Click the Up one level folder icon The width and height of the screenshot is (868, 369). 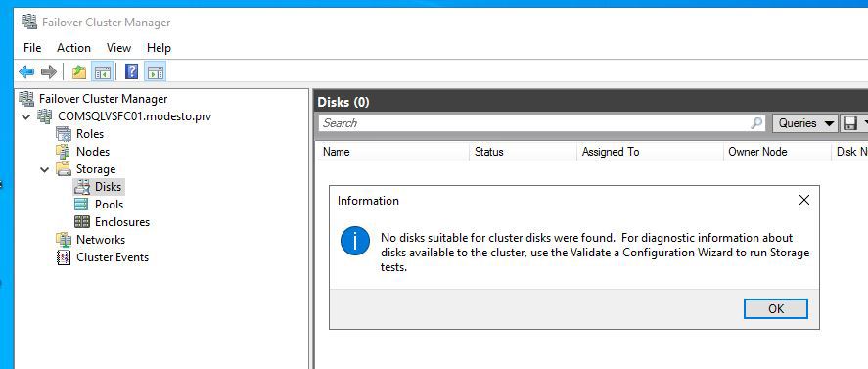coord(79,72)
